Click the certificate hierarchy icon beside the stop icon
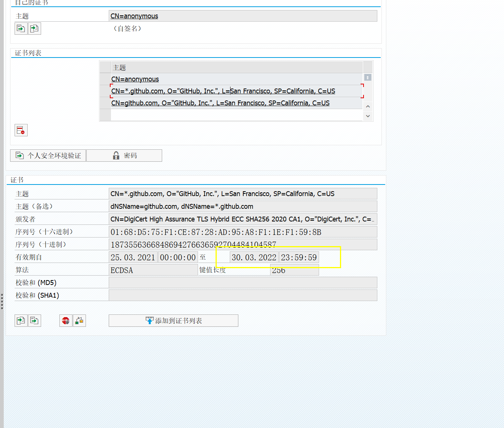The height and width of the screenshot is (428, 504). click(79, 320)
